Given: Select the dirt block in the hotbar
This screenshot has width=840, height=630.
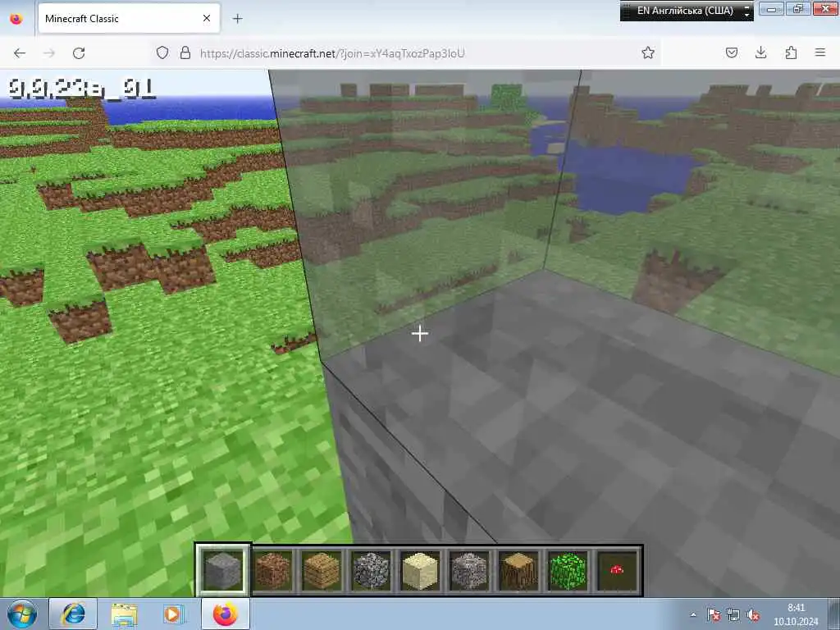Looking at the screenshot, I should [272, 571].
